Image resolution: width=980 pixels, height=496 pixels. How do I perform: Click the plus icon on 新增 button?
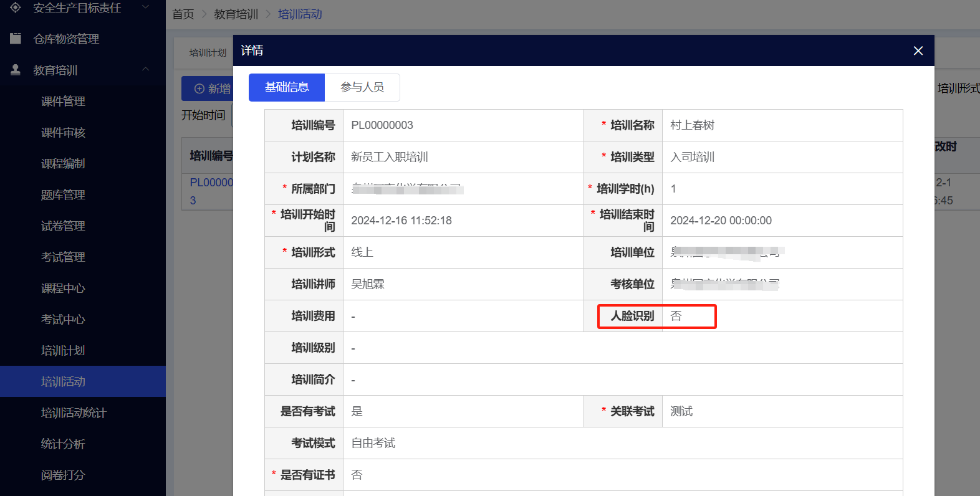click(x=199, y=88)
